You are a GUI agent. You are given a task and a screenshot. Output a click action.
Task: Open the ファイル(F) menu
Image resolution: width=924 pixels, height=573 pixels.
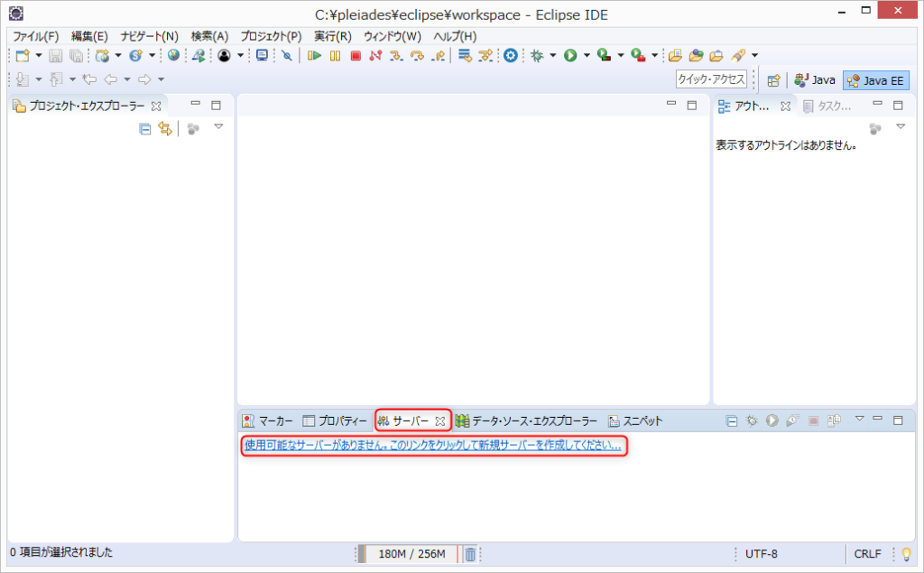coord(36,37)
